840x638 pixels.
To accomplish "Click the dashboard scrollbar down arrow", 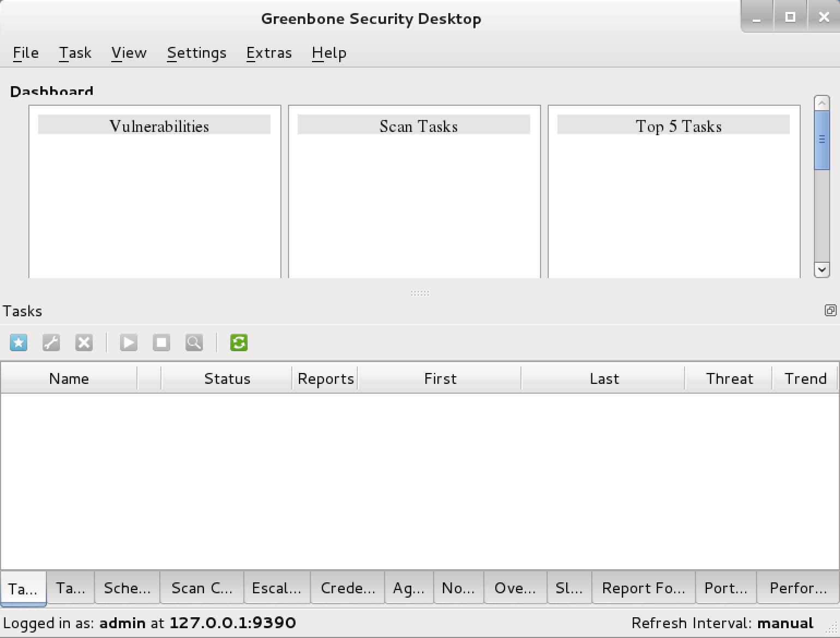I will 821,269.
